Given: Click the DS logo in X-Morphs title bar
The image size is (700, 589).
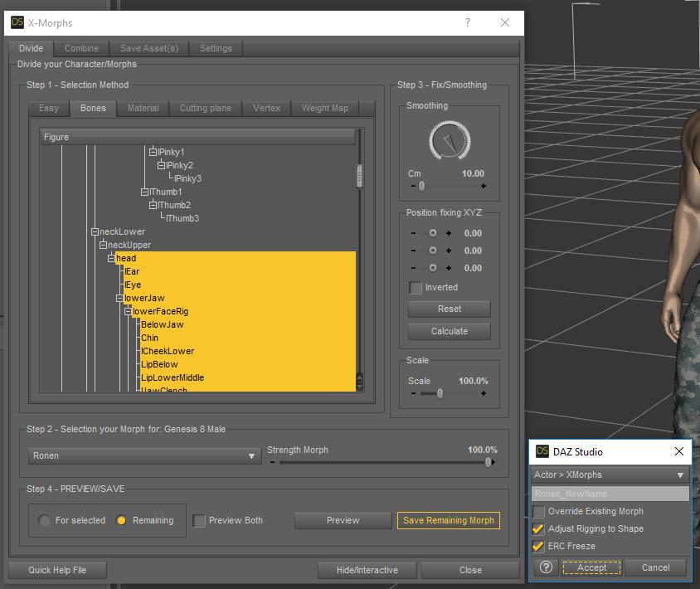Looking at the screenshot, I should pos(17,22).
